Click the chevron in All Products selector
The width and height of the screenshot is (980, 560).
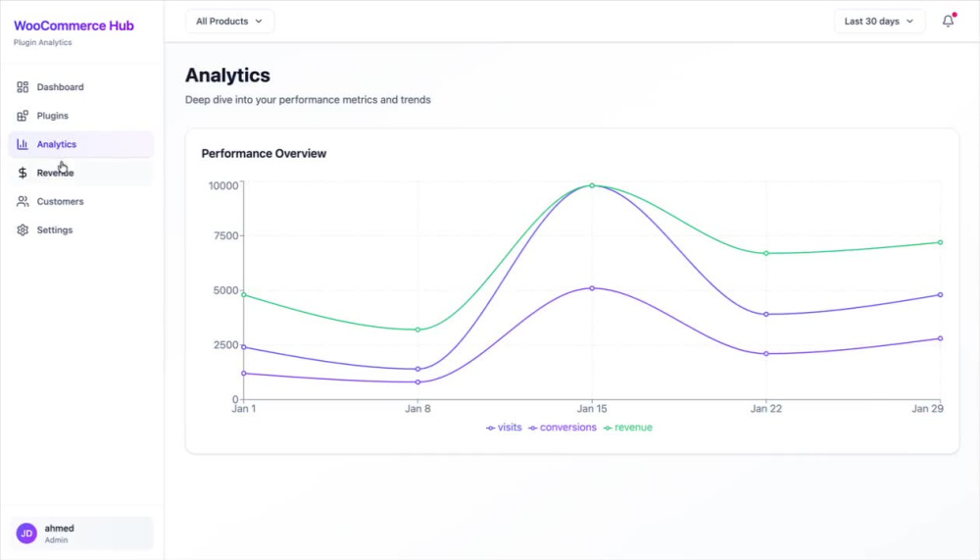point(259,22)
